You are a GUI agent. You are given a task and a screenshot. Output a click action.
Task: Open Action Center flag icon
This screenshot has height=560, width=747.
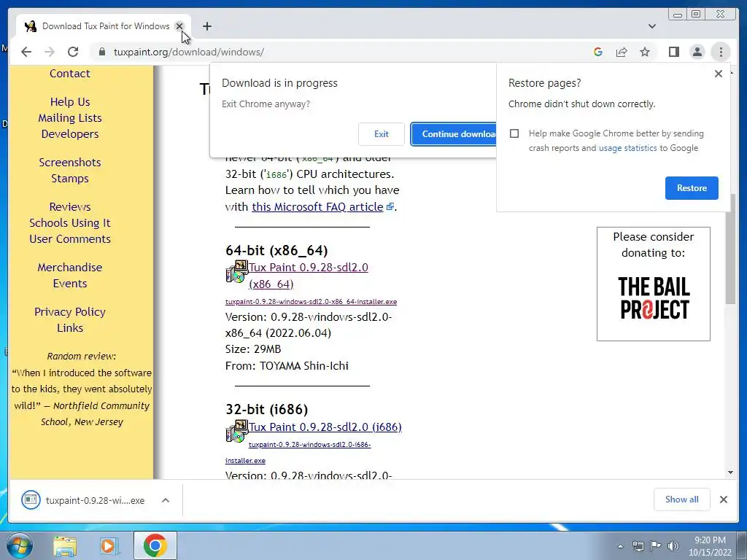[x=655, y=546]
